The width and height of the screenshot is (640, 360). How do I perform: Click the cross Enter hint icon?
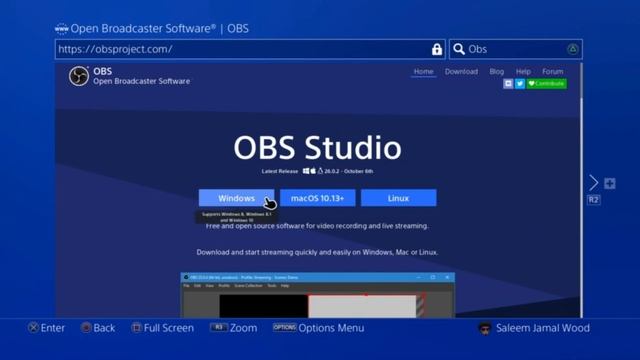click(x=33, y=328)
